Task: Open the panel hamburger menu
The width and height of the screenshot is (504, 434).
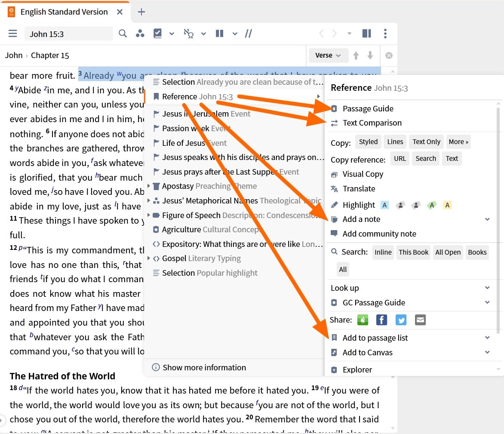Action: click(x=12, y=34)
